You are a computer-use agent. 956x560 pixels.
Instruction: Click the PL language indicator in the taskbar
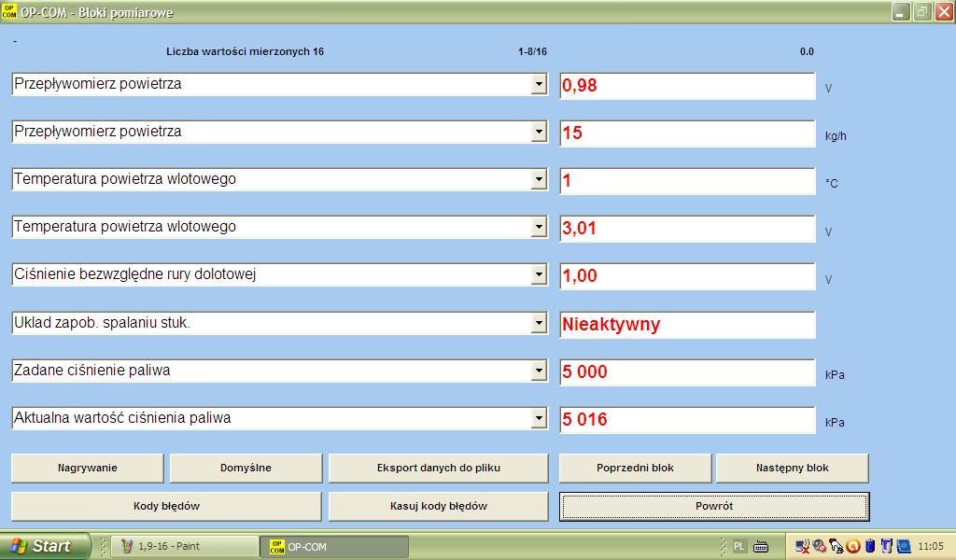[739, 546]
